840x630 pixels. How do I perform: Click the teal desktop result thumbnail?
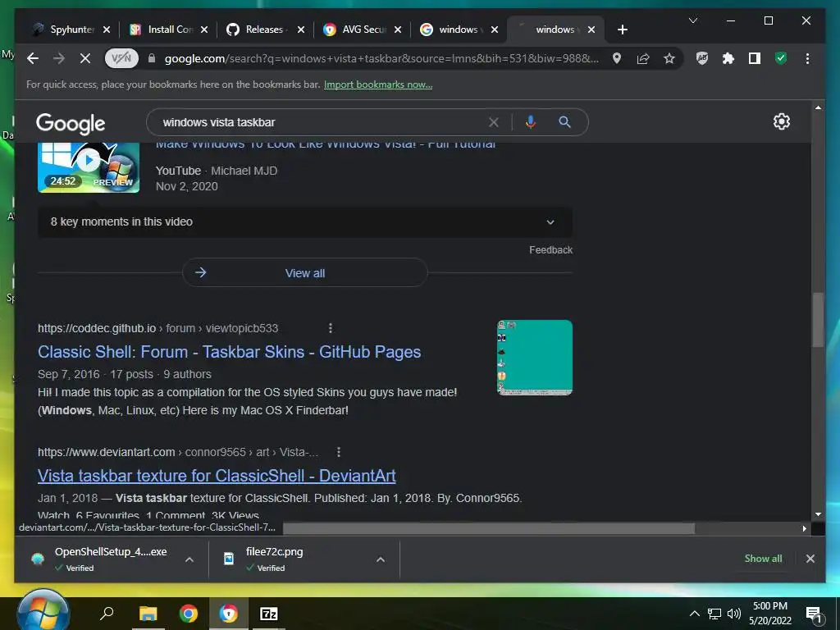pyautogui.click(x=535, y=358)
